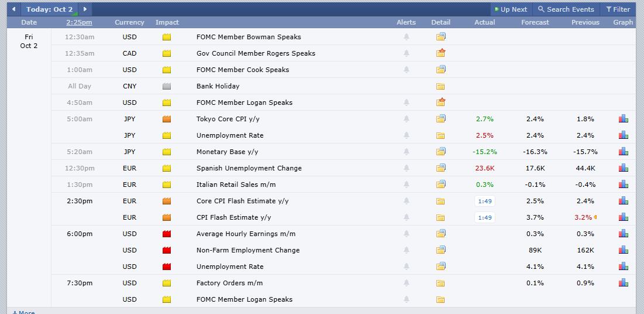
Task: Open detail folder for Average Hourly Earnings m/m
Action: click(x=441, y=233)
